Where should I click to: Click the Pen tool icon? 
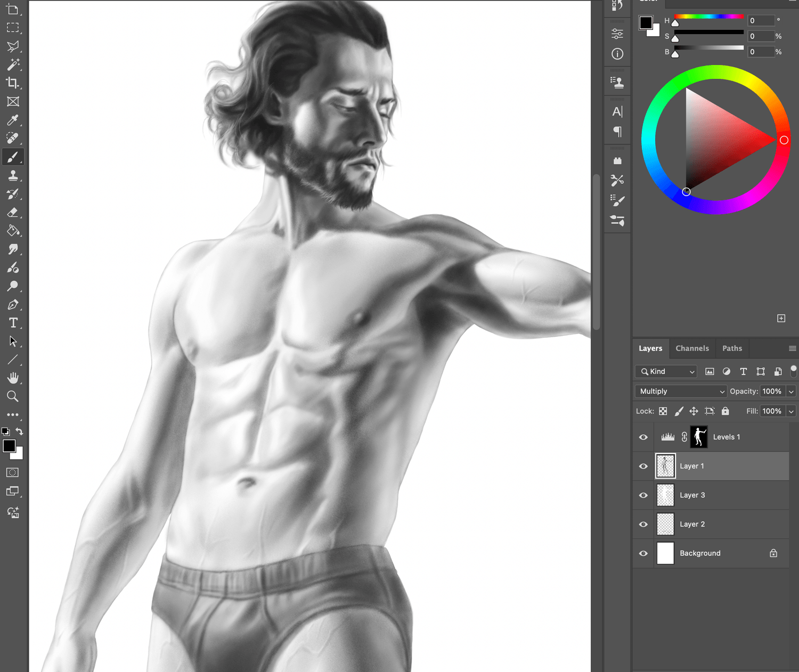(x=13, y=305)
